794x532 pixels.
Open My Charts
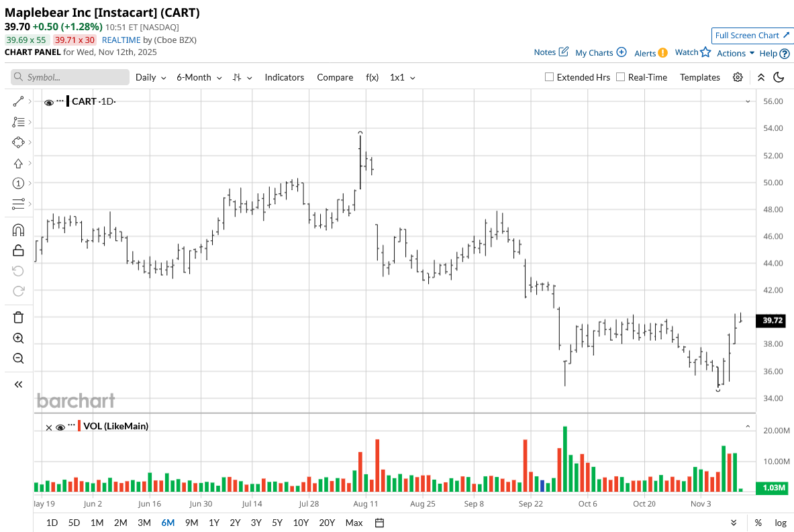[601, 52]
